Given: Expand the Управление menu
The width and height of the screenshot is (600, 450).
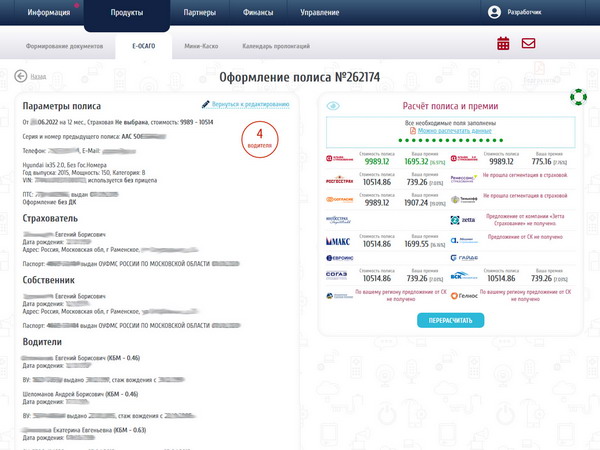Looking at the screenshot, I should point(318,12).
